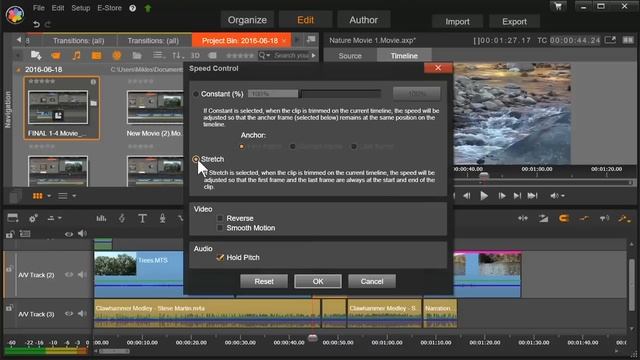Switch to the Author tab

363,20
